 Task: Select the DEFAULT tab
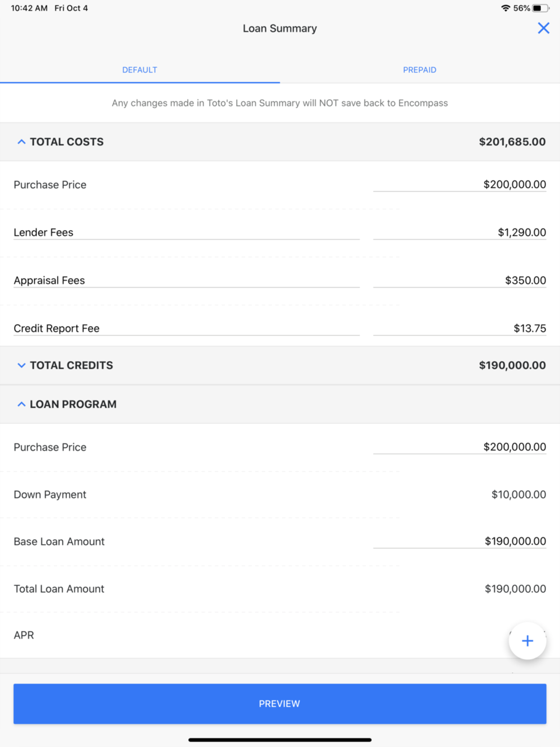pos(139,70)
